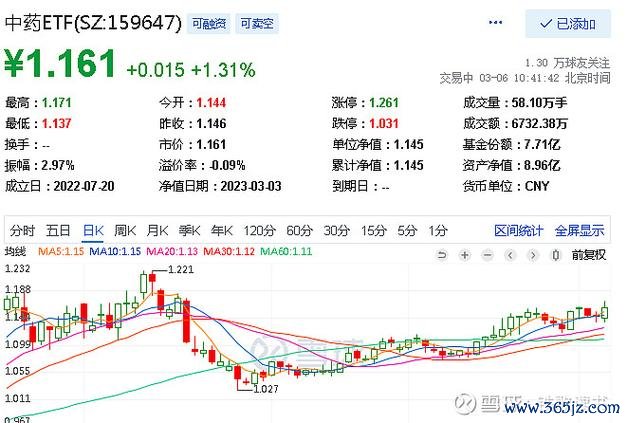Click the candlestick style icon
627x423 pixels.
tap(555, 255)
